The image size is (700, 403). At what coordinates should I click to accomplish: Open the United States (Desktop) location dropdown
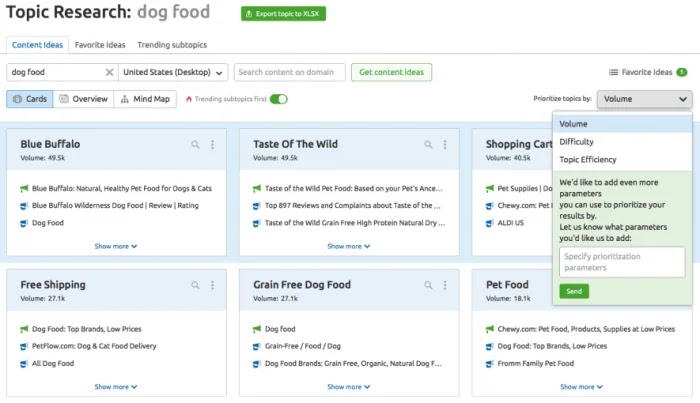[173, 72]
